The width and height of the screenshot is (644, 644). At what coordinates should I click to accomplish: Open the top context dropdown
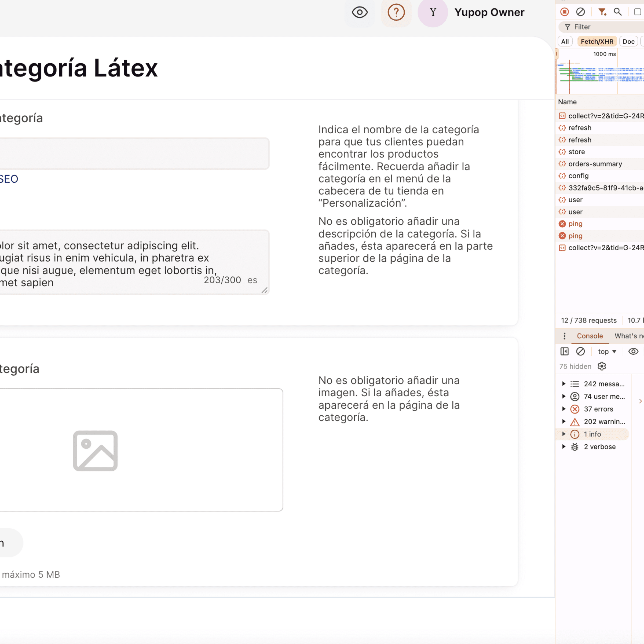[607, 351]
